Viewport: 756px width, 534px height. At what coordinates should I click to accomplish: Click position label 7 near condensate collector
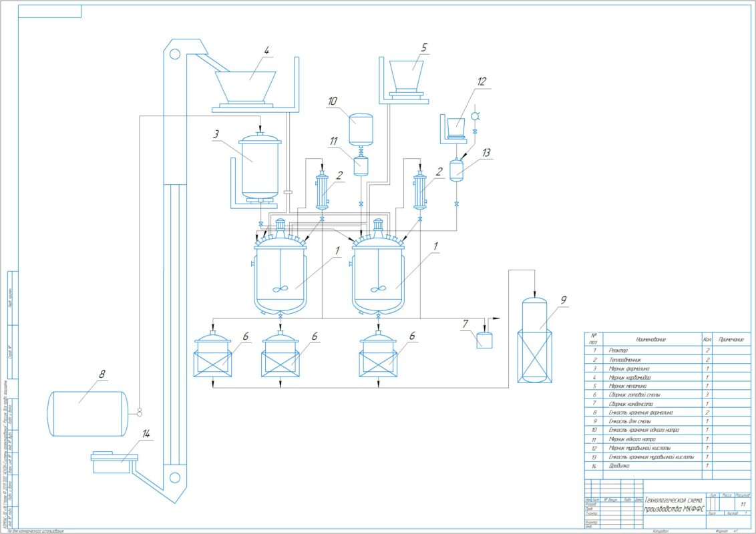coord(465,324)
